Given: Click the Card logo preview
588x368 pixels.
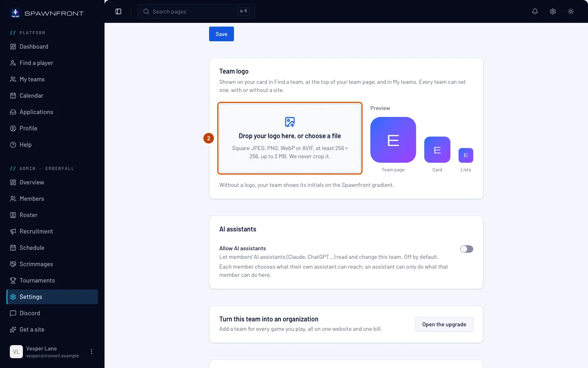Looking at the screenshot, I should click(x=437, y=150).
